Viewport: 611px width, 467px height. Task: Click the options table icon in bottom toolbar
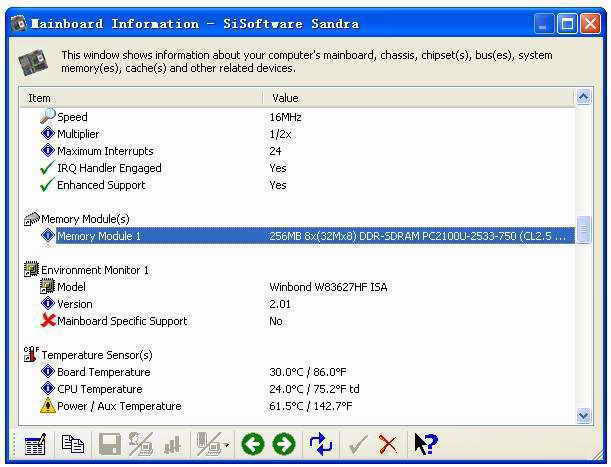35,444
